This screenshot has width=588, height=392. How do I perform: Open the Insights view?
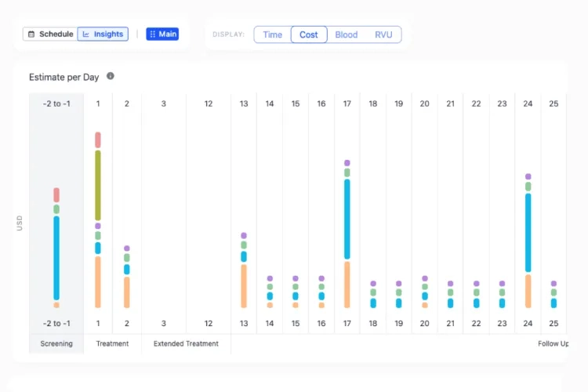click(x=103, y=34)
